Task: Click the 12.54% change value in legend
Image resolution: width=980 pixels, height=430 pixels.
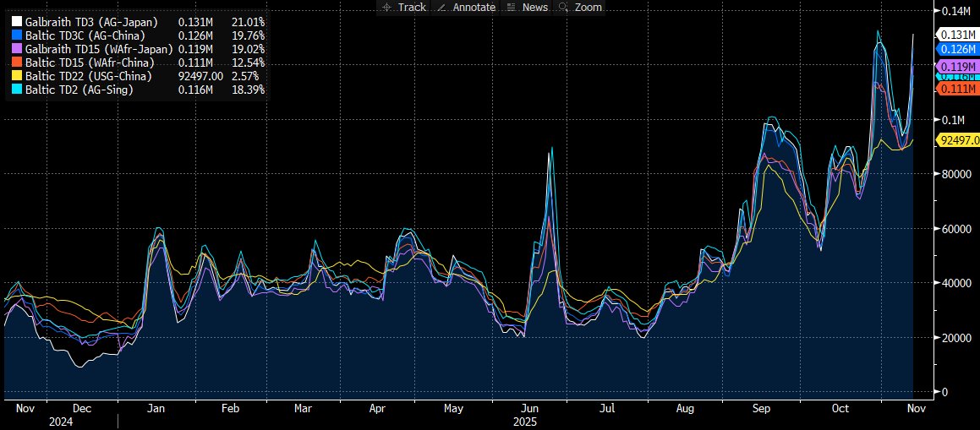Action: 249,63
